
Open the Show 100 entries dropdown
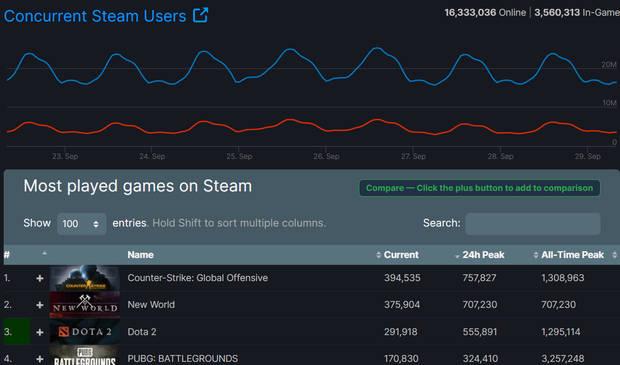81,224
